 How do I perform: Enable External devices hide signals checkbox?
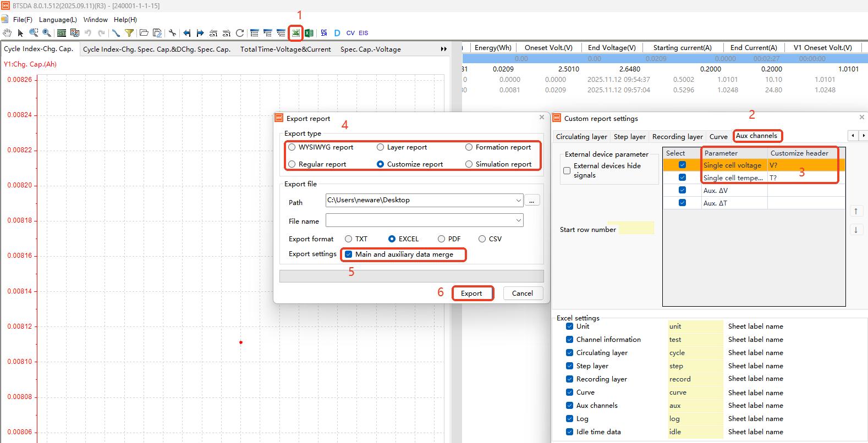[x=567, y=170]
